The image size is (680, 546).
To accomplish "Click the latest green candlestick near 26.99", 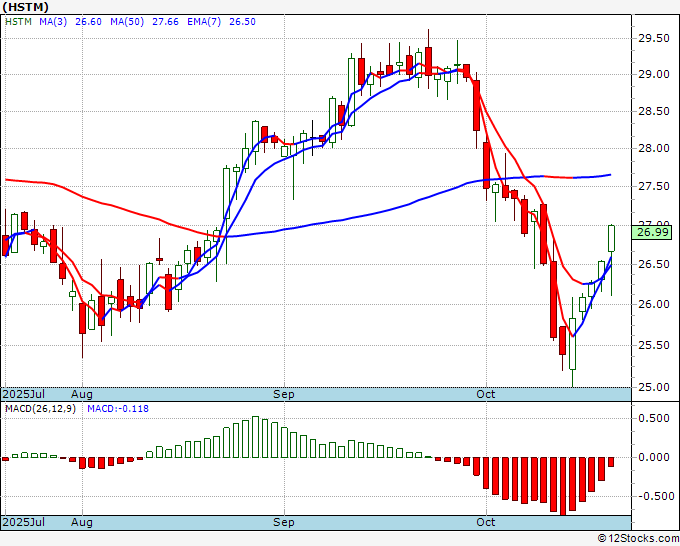I will click(x=611, y=239).
